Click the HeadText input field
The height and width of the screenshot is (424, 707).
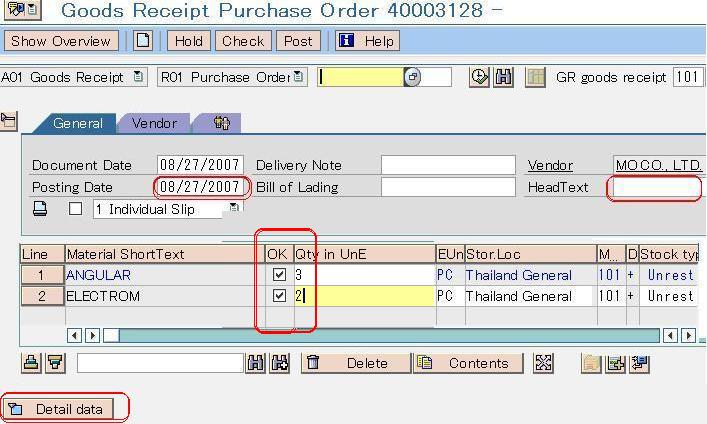click(x=657, y=187)
